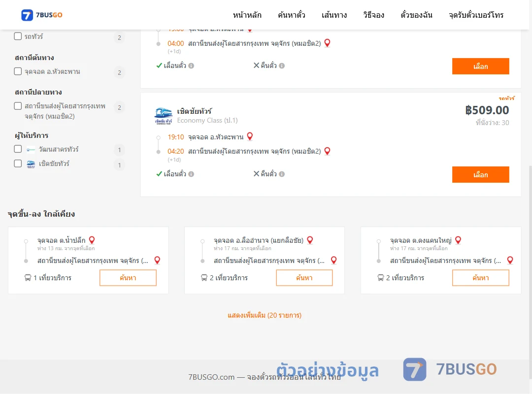Click รถทัวร์ orange tag on trip card
This screenshot has width=532, height=394.
tap(506, 98)
